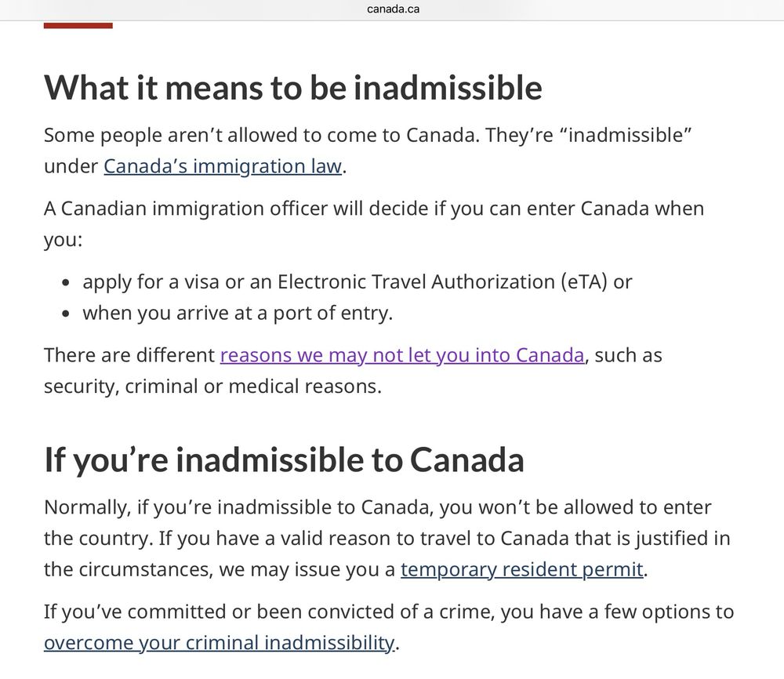
Task: Click the red accent bar at the top of the page
Action: pyautogui.click(x=78, y=26)
